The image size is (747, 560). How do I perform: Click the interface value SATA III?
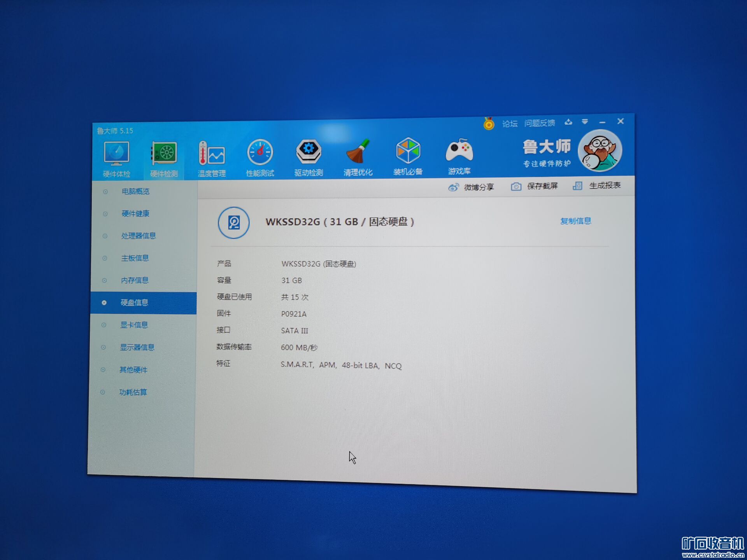[294, 331]
